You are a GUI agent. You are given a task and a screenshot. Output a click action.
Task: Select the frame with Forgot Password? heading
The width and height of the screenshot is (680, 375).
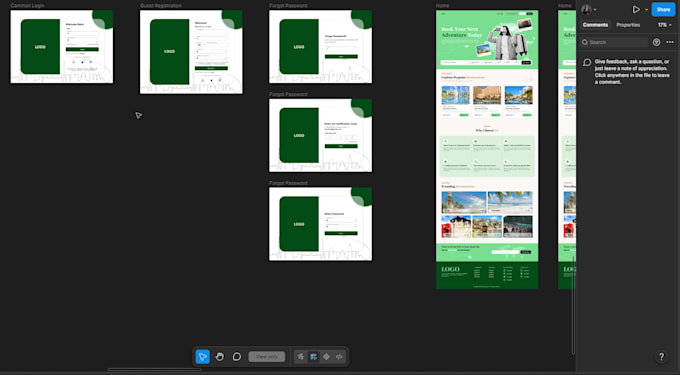pyautogui.click(x=320, y=47)
